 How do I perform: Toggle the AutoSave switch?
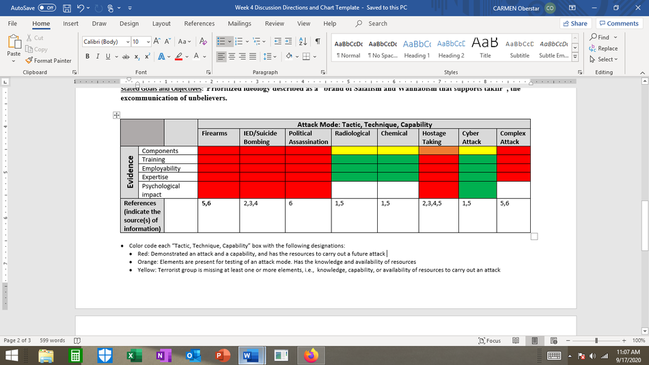click(47, 8)
